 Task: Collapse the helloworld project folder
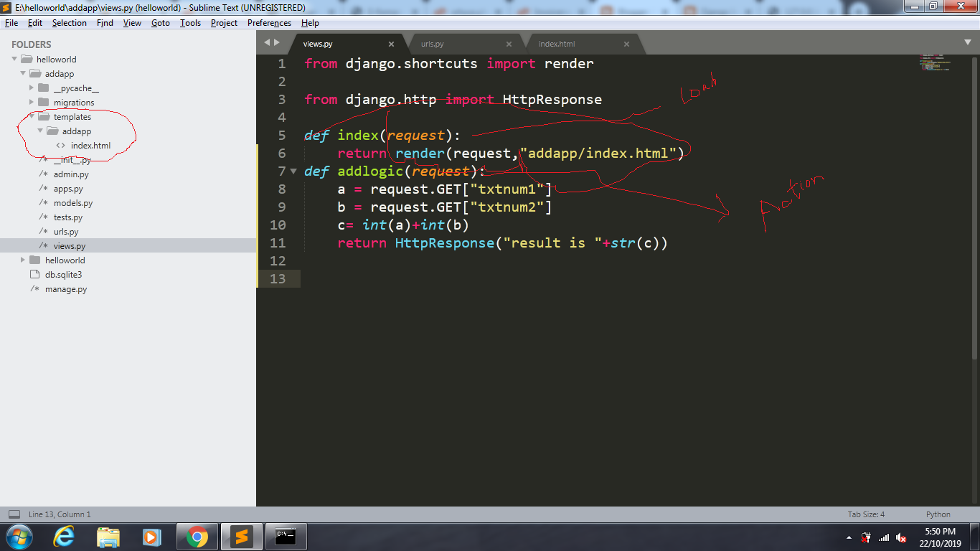point(14,59)
